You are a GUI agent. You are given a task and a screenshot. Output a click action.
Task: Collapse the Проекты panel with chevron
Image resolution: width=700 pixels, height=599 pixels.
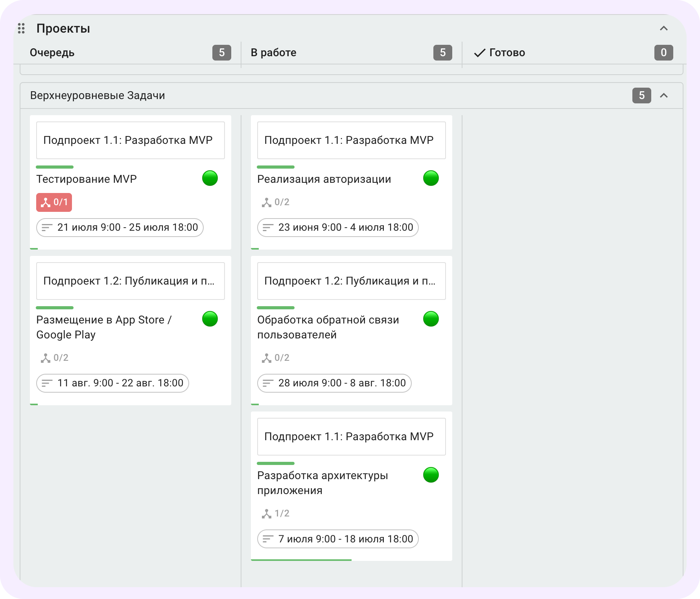tap(663, 28)
